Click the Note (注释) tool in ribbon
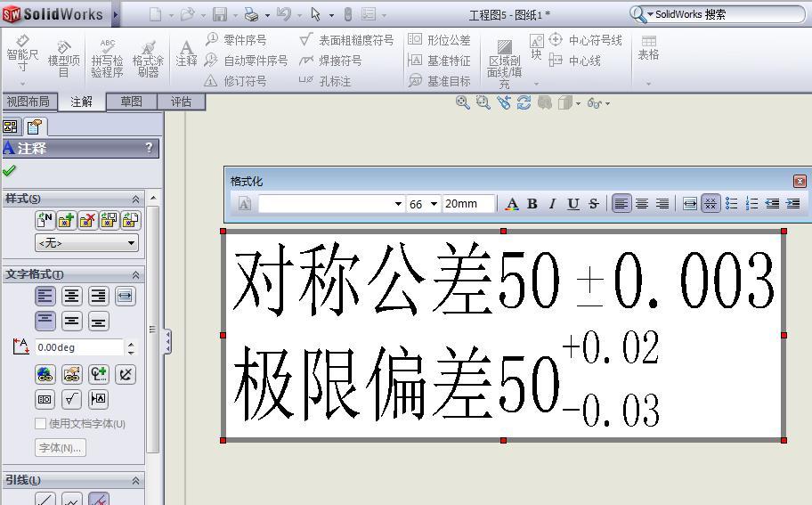This screenshot has height=505, width=812. tap(186, 53)
